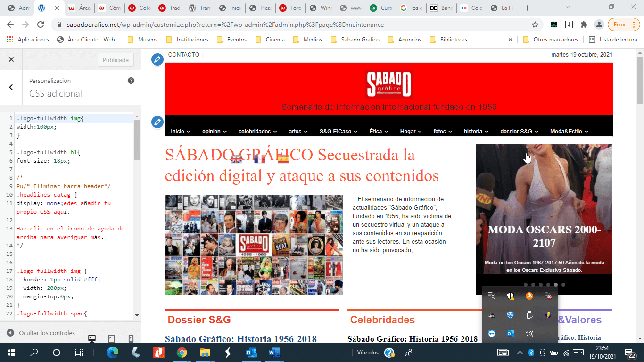Open the Instituciones bookmarks folder
The image size is (644, 362).
tap(187, 40)
